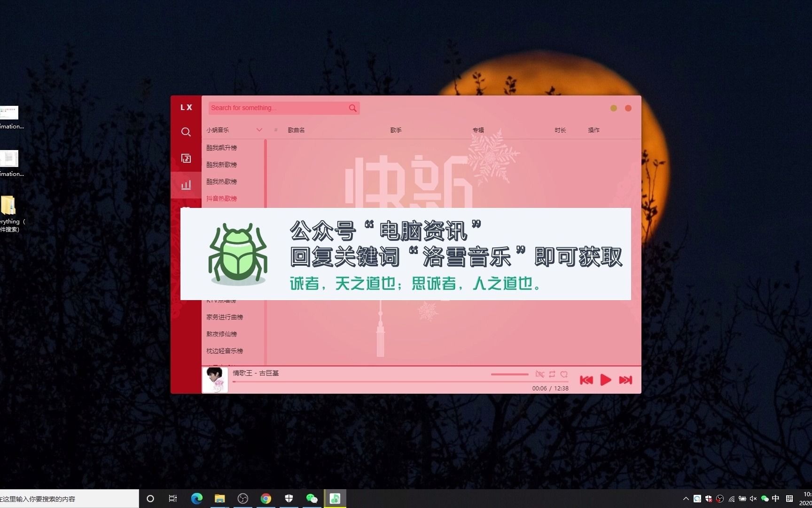Click the Windows taskbar search box

69,499
